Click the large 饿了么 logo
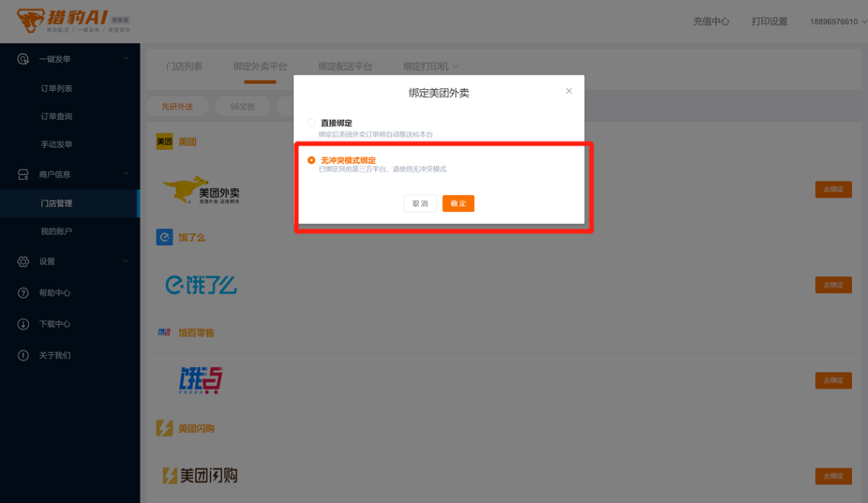The width and height of the screenshot is (868, 503). click(201, 285)
